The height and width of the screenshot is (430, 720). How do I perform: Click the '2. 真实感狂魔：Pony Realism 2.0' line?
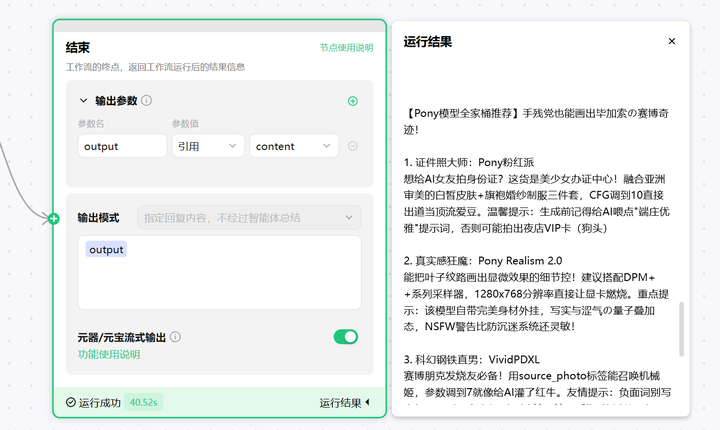click(483, 261)
